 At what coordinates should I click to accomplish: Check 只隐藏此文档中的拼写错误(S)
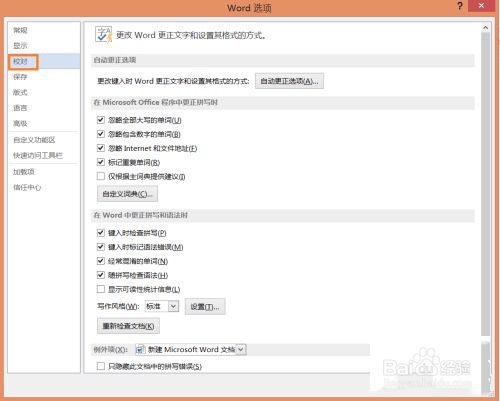(x=101, y=366)
